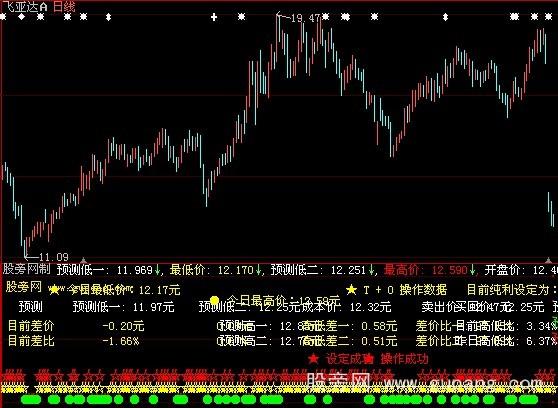Click the green arrow after 最低价 12.170

[x=258, y=270]
